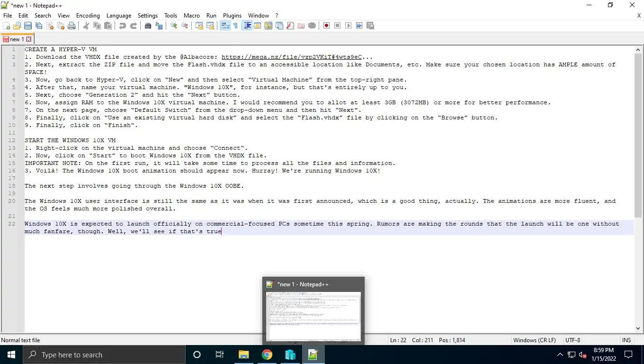Open Google Chrome from the taskbar
The image size is (644, 364).
(267, 355)
